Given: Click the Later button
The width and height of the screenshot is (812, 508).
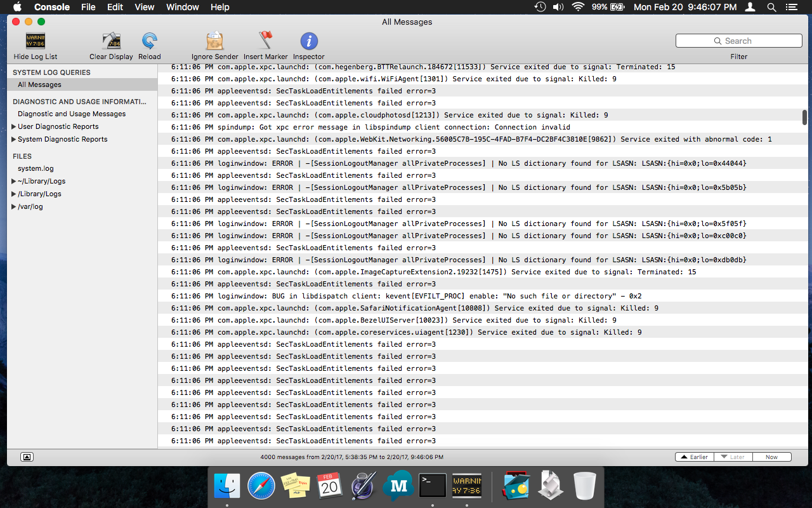Looking at the screenshot, I should coord(733,457).
